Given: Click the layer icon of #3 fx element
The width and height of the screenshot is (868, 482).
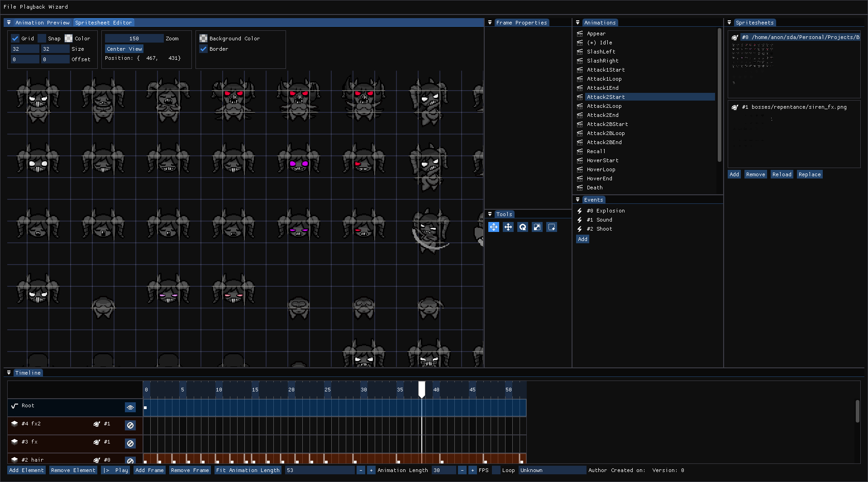Looking at the screenshot, I should point(14,442).
